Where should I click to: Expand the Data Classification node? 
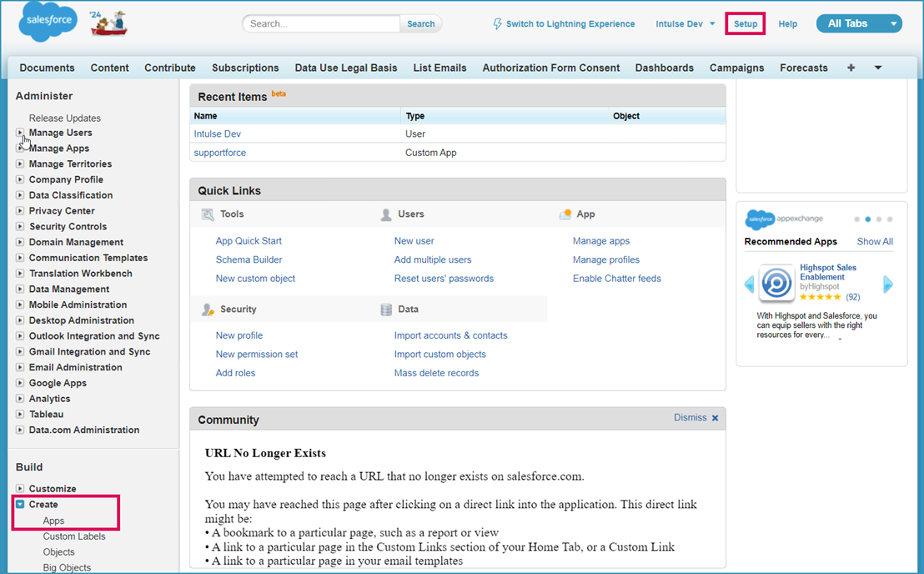[x=20, y=195]
